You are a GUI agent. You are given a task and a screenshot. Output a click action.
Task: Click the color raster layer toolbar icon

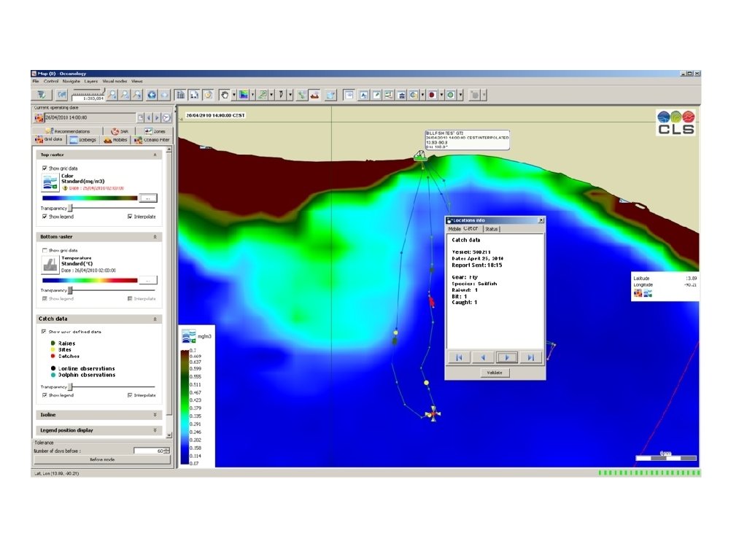pyautogui.click(x=244, y=95)
